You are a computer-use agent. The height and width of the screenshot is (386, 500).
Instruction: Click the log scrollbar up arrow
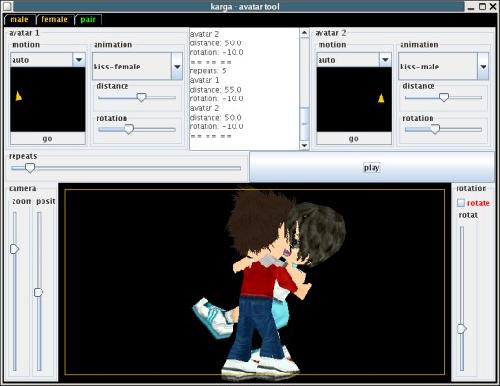[304, 33]
